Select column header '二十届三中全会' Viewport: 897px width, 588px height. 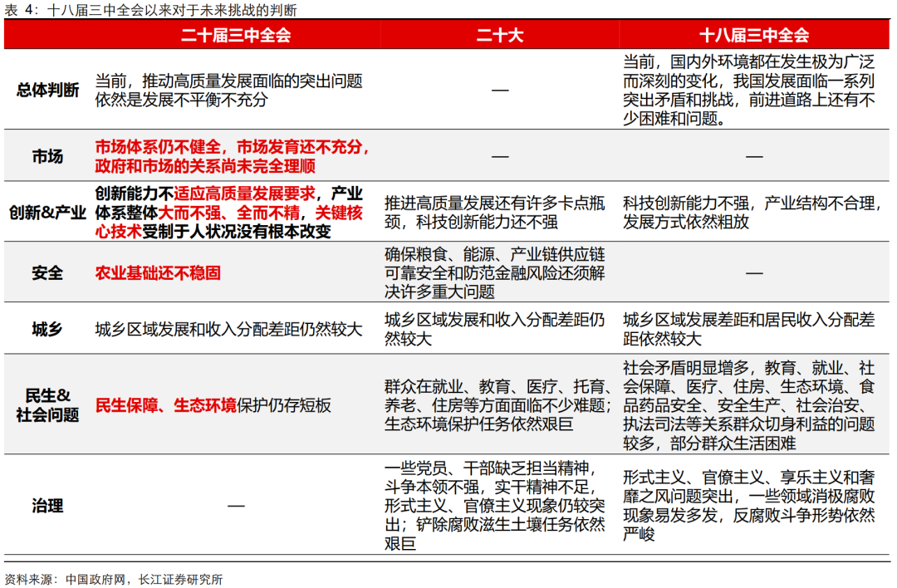pos(236,35)
